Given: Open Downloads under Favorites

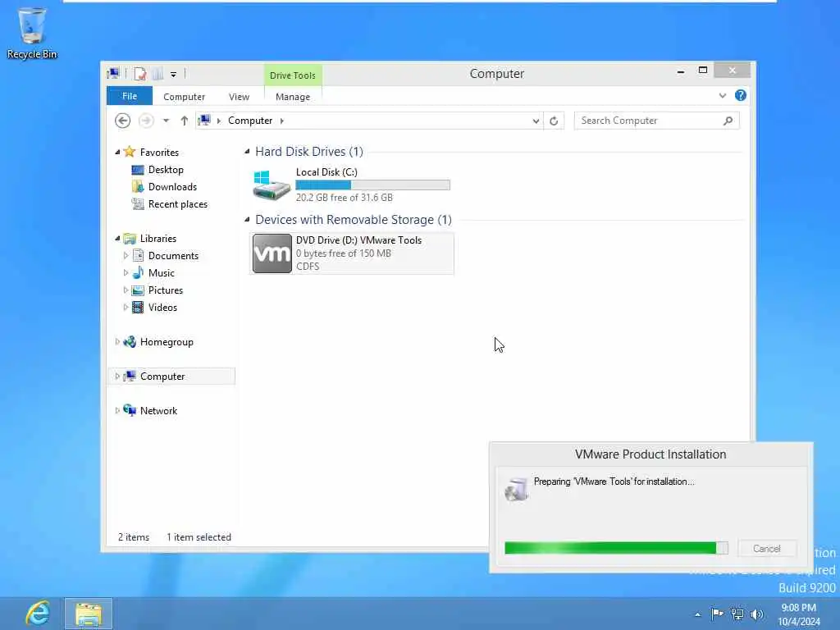Looking at the screenshot, I should point(172,186).
